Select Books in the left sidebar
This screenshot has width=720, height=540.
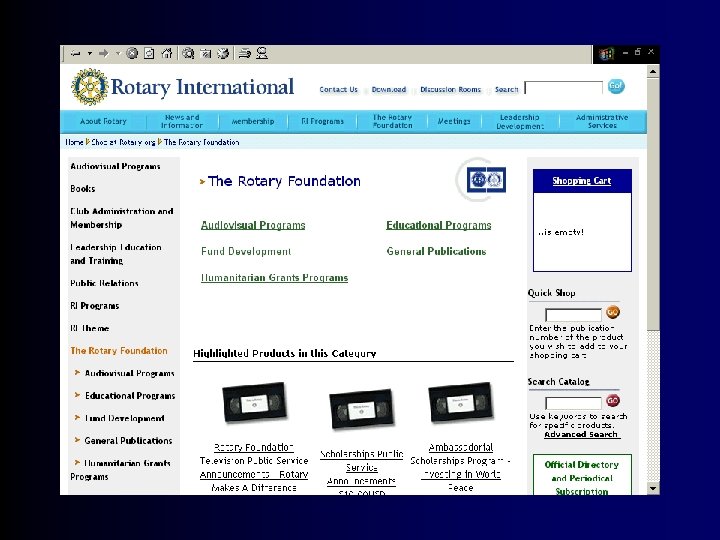point(83,189)
